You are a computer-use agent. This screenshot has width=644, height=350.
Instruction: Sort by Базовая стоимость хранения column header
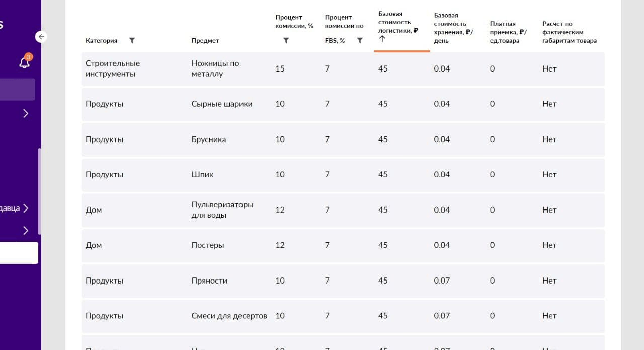[453, 28]
